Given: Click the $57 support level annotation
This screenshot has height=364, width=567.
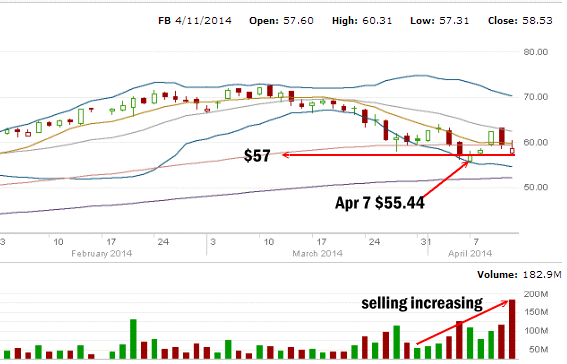Looking at the screenshot, I should tap(257, 156).
